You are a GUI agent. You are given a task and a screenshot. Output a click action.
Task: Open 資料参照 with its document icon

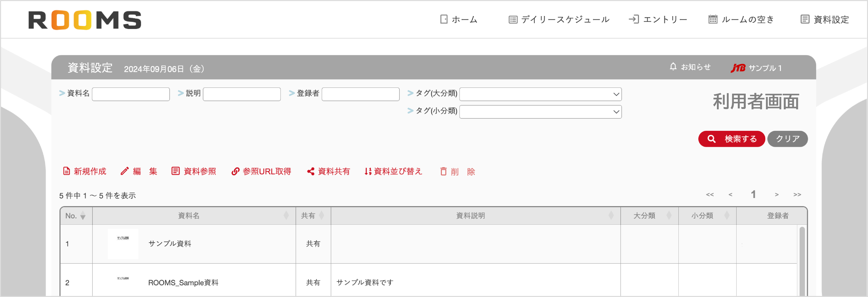coord(176,171)
